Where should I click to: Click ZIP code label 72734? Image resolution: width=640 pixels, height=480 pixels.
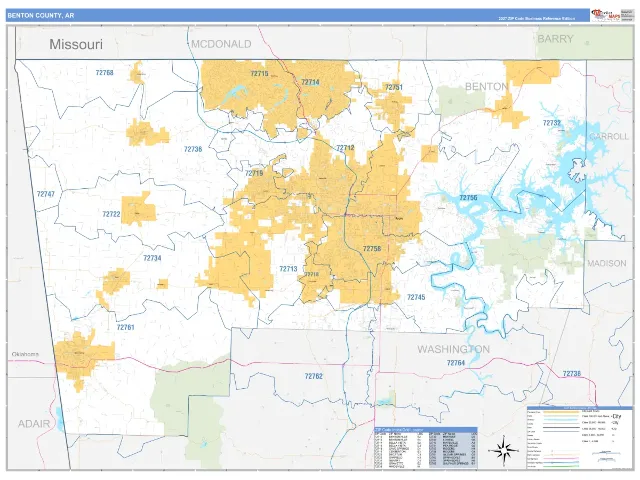click(152, 258)
